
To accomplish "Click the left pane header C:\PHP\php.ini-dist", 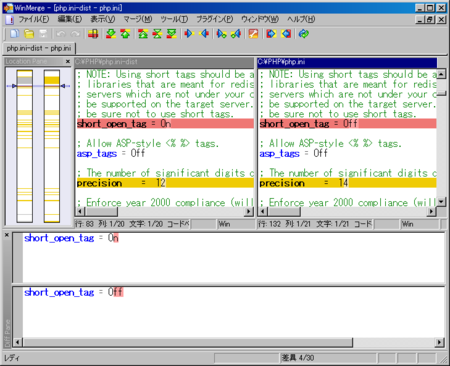I will point(164,62).
